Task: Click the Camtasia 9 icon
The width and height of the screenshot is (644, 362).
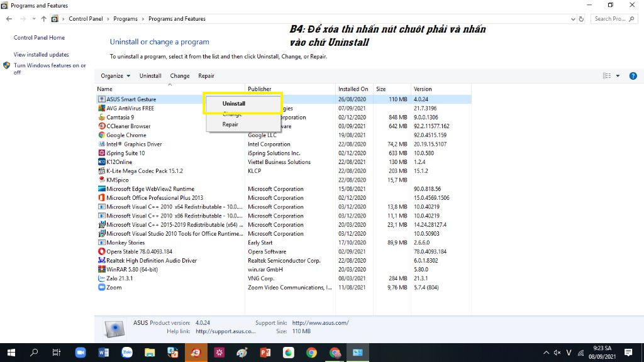Action: point(101,118)
